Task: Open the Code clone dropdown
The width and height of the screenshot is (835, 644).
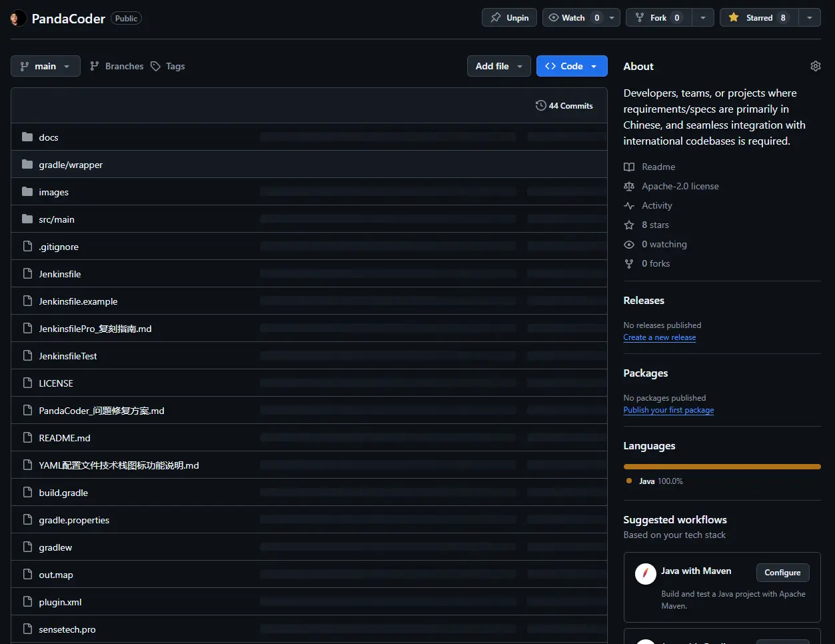Action: click(x=572, y=66)
